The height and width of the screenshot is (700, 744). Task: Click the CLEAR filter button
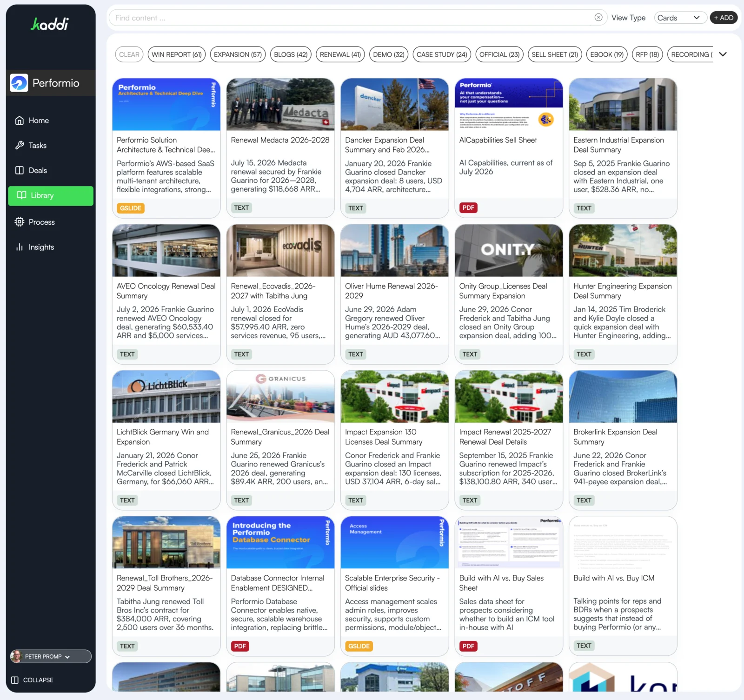129,54
